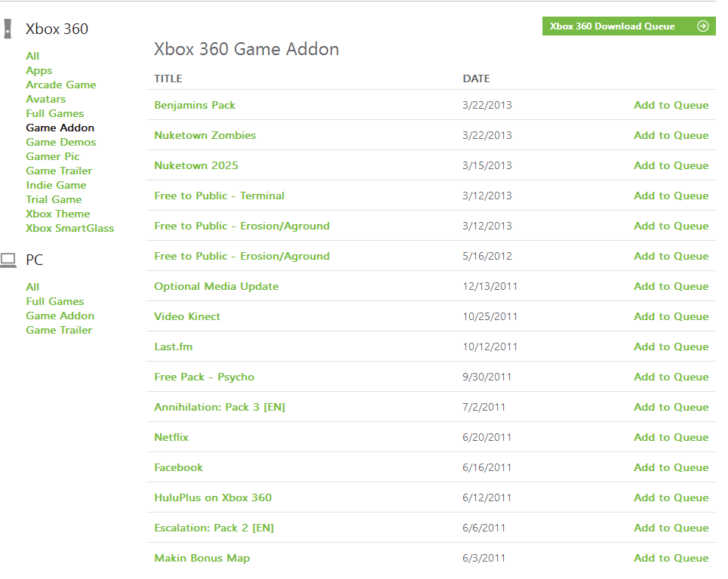The width and height of the screenshot is (728, 579).
Task: Click the DATE column header
Action: coord(476,79)
